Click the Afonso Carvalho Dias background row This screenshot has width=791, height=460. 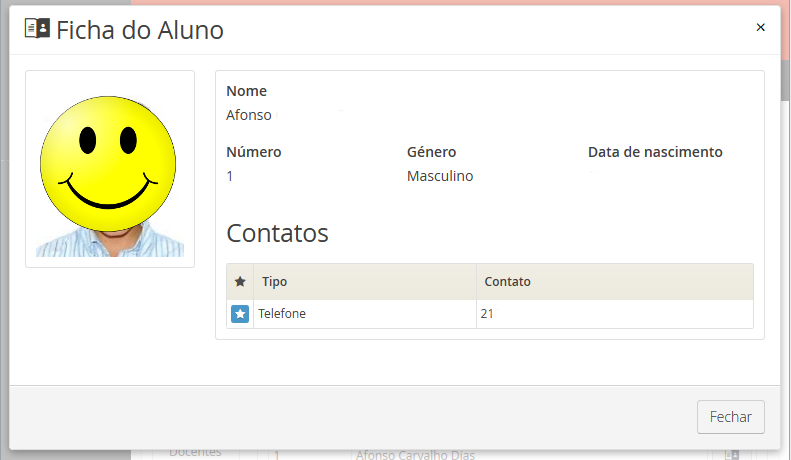point(415,455)
